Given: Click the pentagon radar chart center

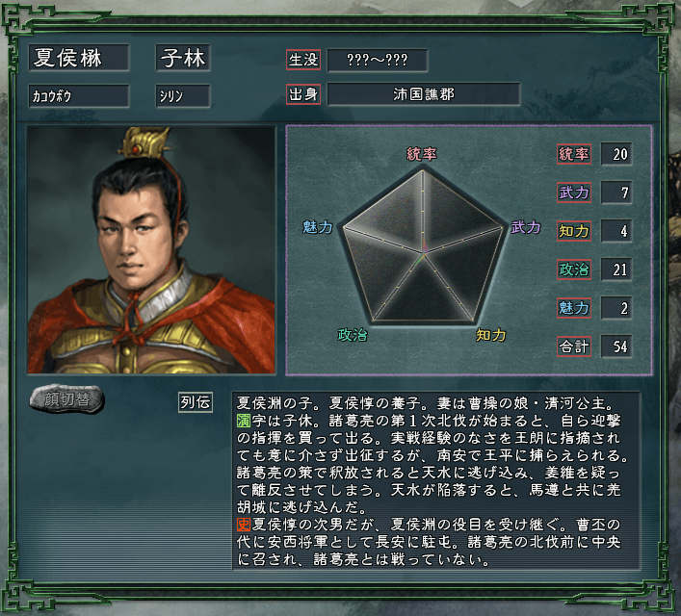Looking at the screenshot, I should pos(424,252).
